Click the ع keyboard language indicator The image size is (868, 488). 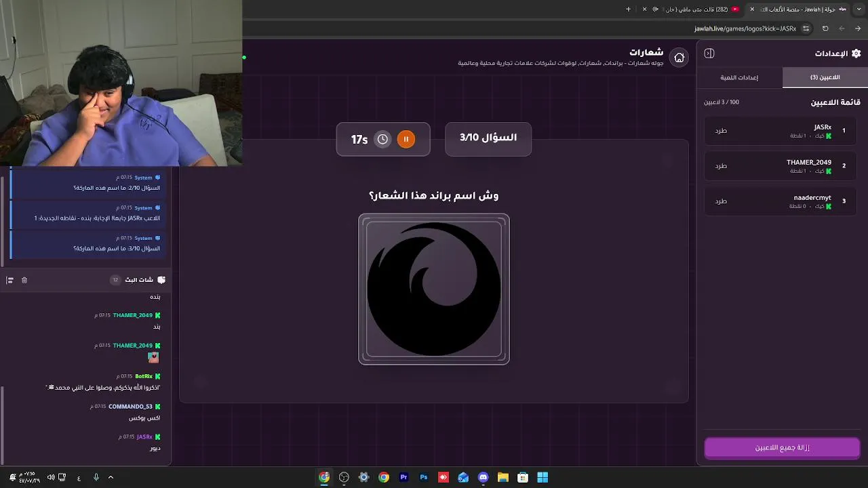click(x=79, y=478)
